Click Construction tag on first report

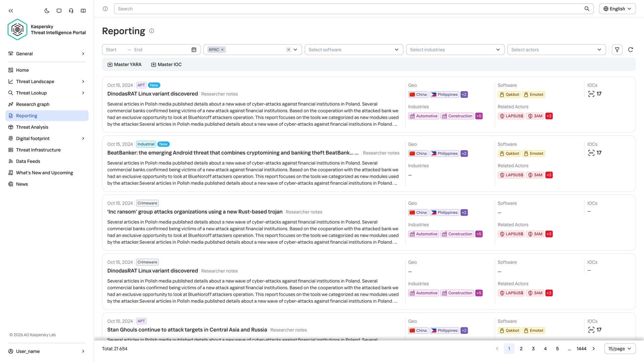[457, 116]
